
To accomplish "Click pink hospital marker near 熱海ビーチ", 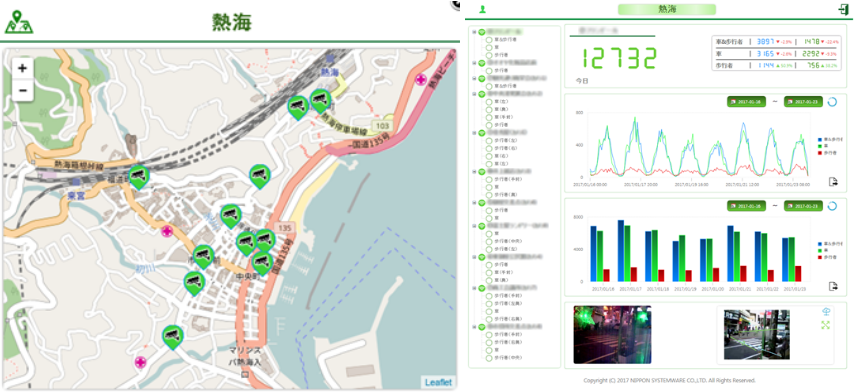I will point(420,79).
